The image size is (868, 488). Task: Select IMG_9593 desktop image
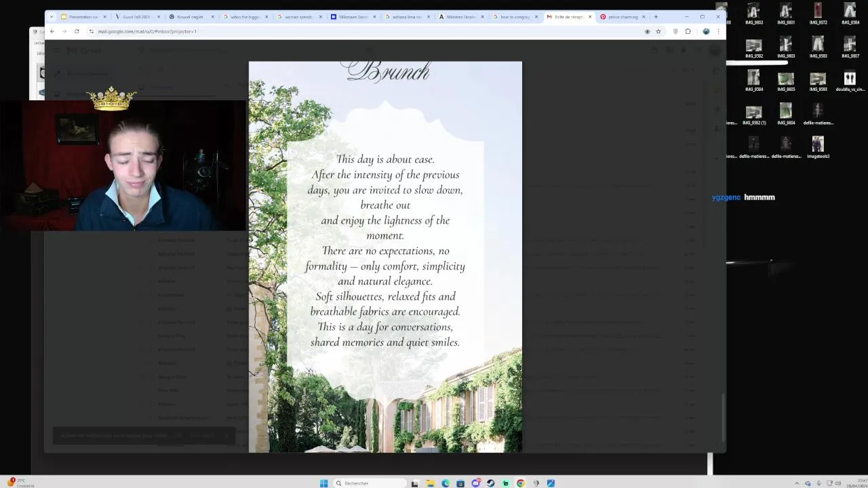click(818, 81)
